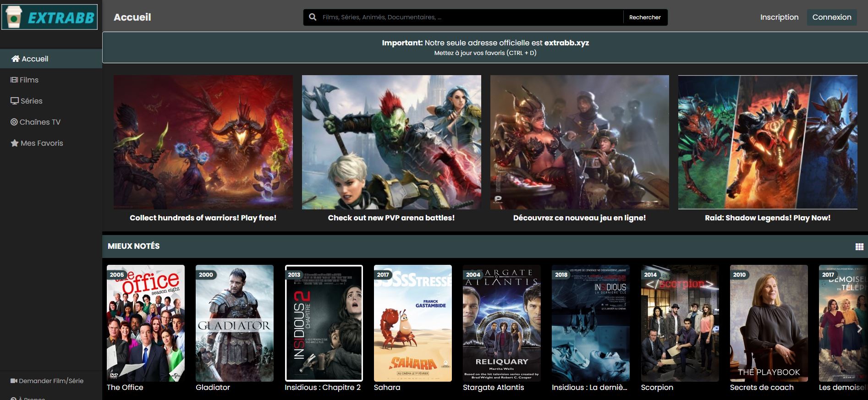Click the MIEUX NOTÉS section heading
This screenshot has width=868, height=400.
pos(134,246)
